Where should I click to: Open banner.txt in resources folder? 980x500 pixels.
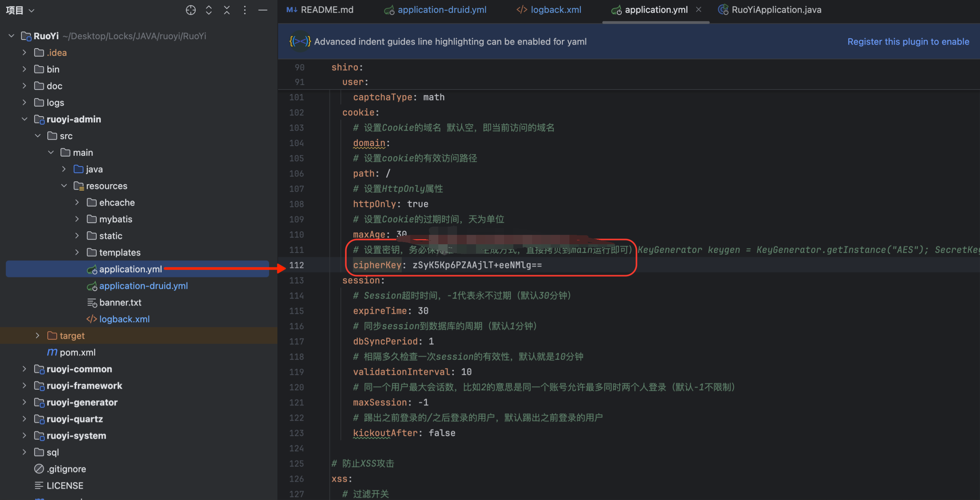[x=120, y=303]
